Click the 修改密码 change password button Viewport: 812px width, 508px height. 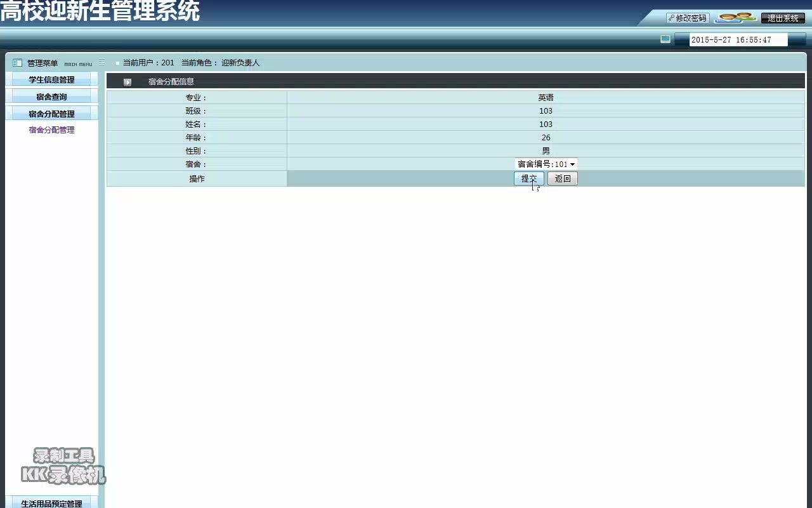[687, 17]
